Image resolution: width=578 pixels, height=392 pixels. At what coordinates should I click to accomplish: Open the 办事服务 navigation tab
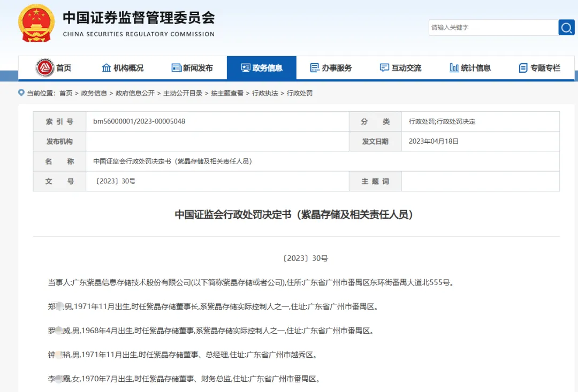(331, 68)
